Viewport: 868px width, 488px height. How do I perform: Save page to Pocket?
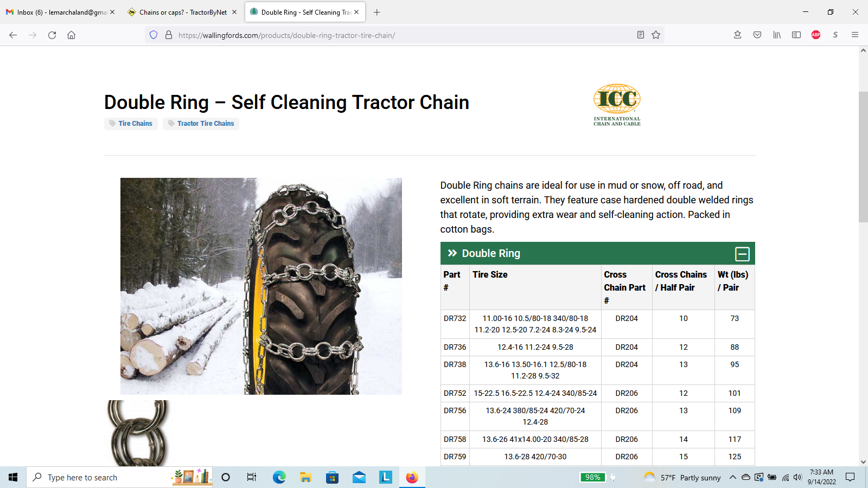(757, 35)
